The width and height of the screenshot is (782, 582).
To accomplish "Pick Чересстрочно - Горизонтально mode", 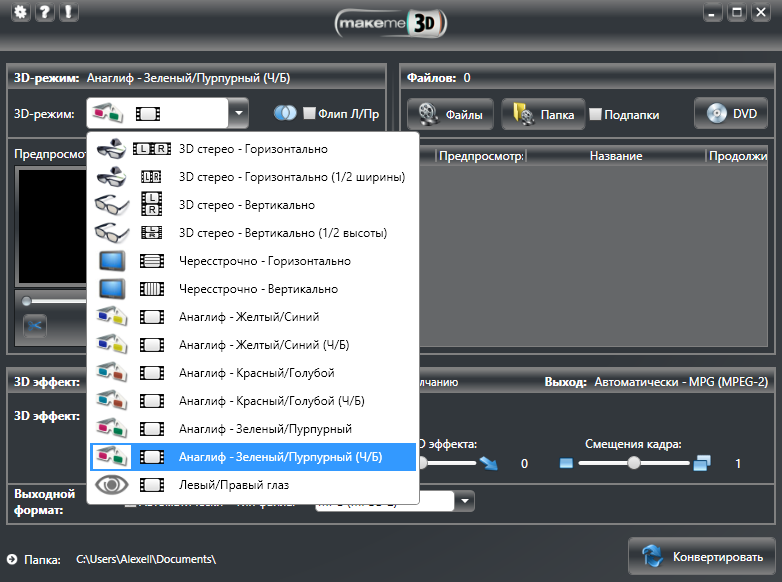I will (253, 261).
